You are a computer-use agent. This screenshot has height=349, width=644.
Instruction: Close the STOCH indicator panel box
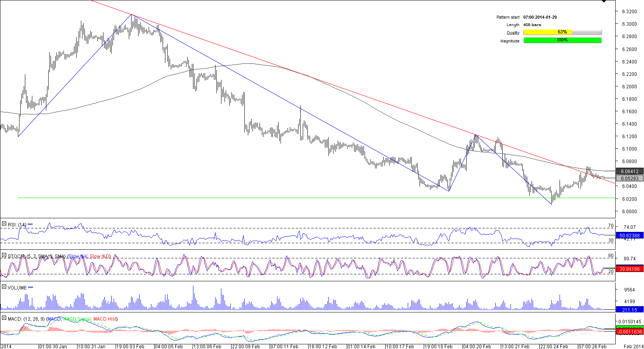click(x=4, y=256)
